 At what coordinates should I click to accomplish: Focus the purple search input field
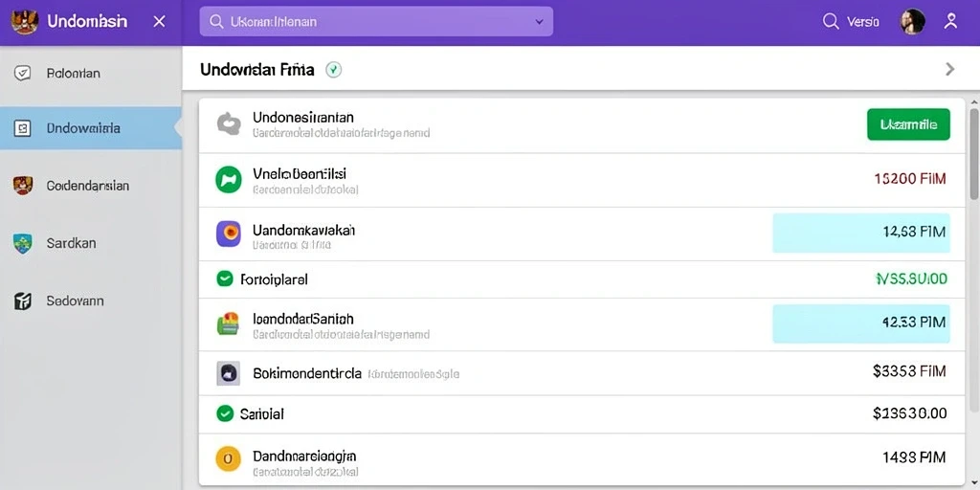376,21
